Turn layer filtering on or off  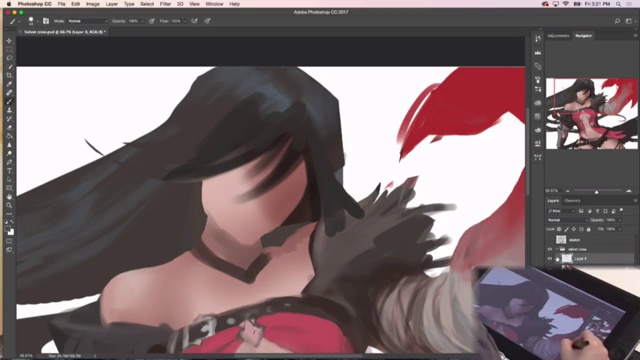point(621,211)
